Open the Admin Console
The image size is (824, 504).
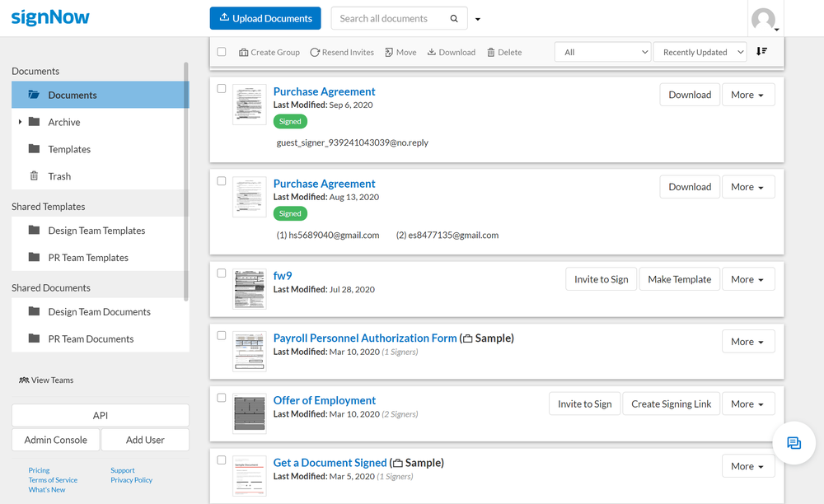[x=56, y=440]
